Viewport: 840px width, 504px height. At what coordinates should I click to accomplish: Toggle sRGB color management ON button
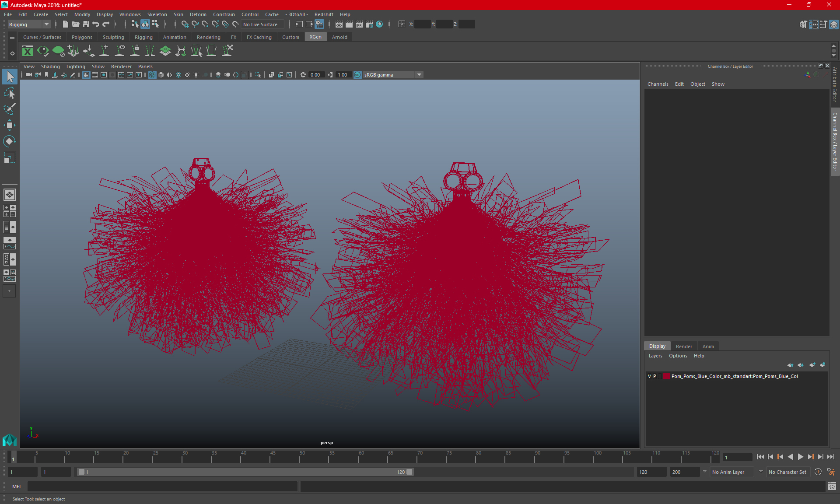(x=357, y=75)
